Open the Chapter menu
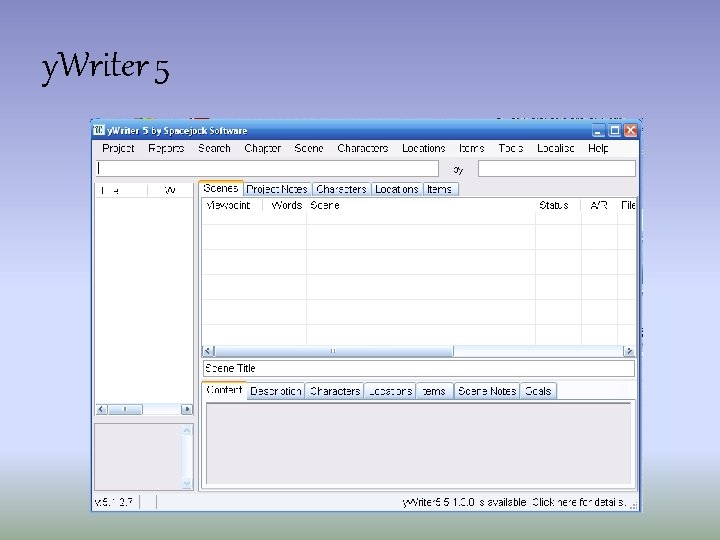Screen dimensions: 720x540 [x=262, y=148]
